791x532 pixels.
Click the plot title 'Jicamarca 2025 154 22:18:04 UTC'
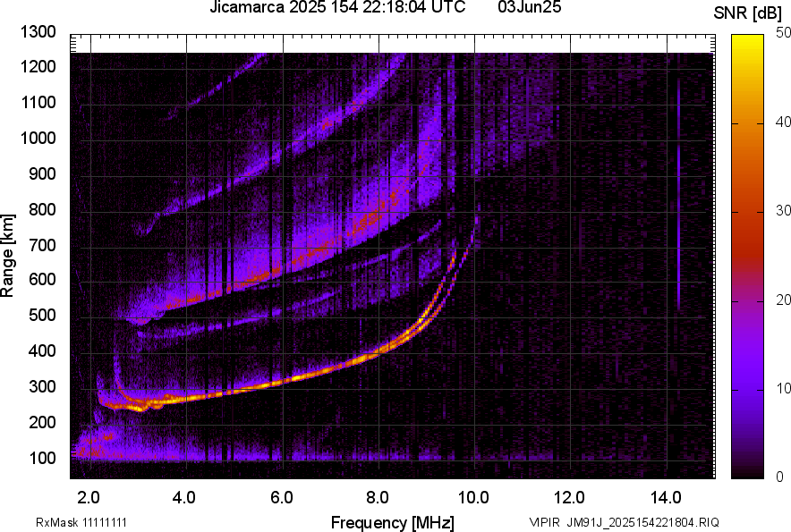click(x=337, y=7)
